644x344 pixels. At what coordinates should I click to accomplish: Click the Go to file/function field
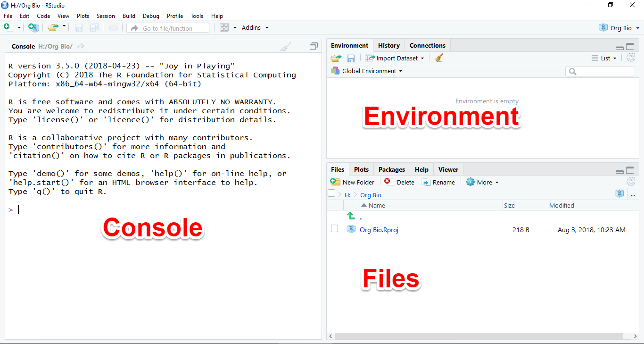[x=168, y=28]
